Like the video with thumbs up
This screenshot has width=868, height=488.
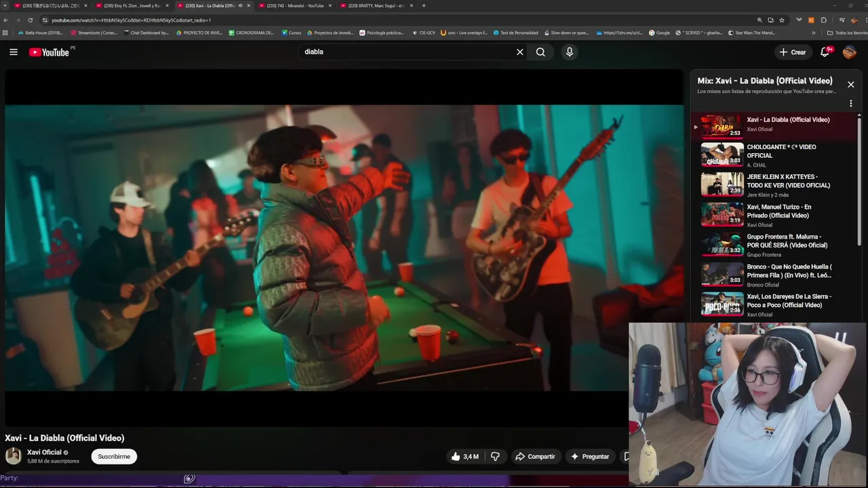pyautogui.click(x=465, y=457)
